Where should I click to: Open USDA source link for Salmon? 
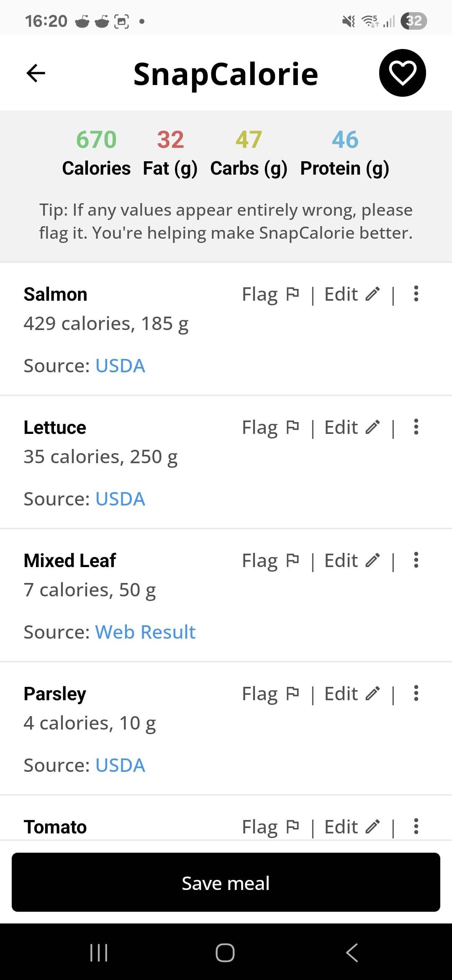pyautogui.click(x=120, y=366)
